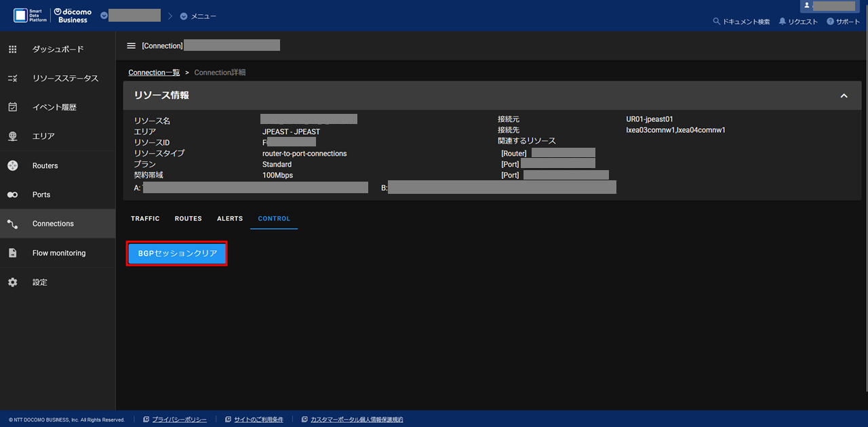Open the Routers sidebar icon
The height and width of the screenshot is (427, 868).
click(12, 165)
